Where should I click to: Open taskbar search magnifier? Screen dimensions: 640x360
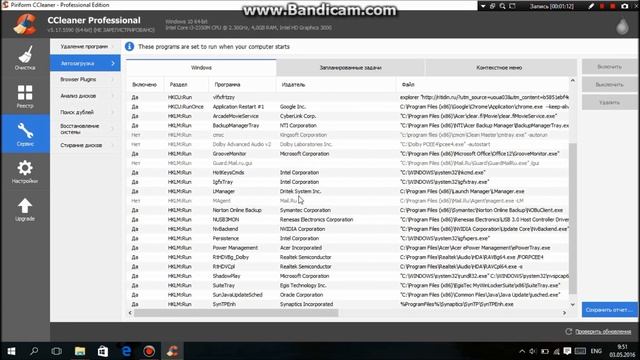point(34,351)
